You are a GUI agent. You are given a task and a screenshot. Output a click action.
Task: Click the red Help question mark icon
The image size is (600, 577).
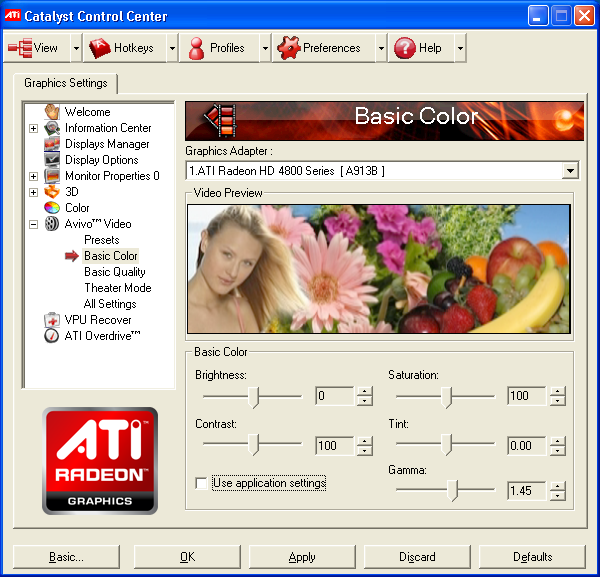405,48
